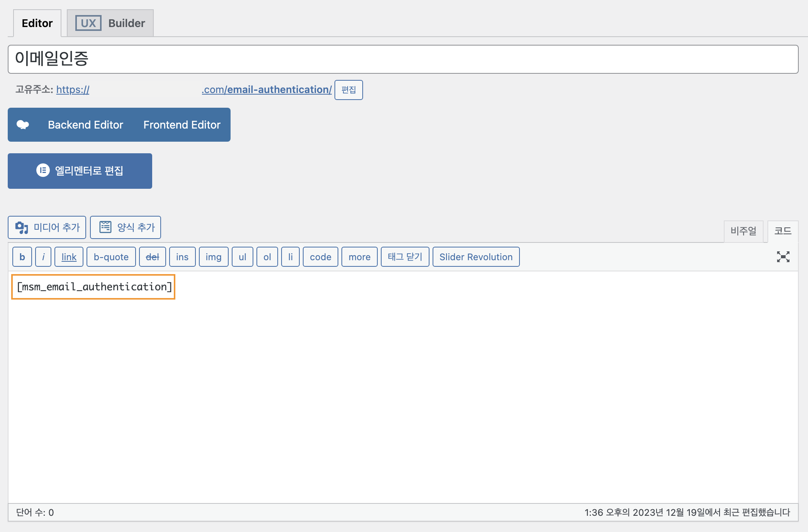Insert the more tag
Screen dimensions: 808x532
point(360,257)
